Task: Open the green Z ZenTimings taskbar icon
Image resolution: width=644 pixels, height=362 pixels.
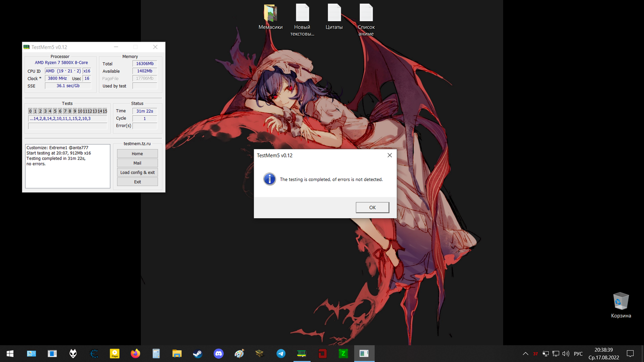Action: (343, 353)
